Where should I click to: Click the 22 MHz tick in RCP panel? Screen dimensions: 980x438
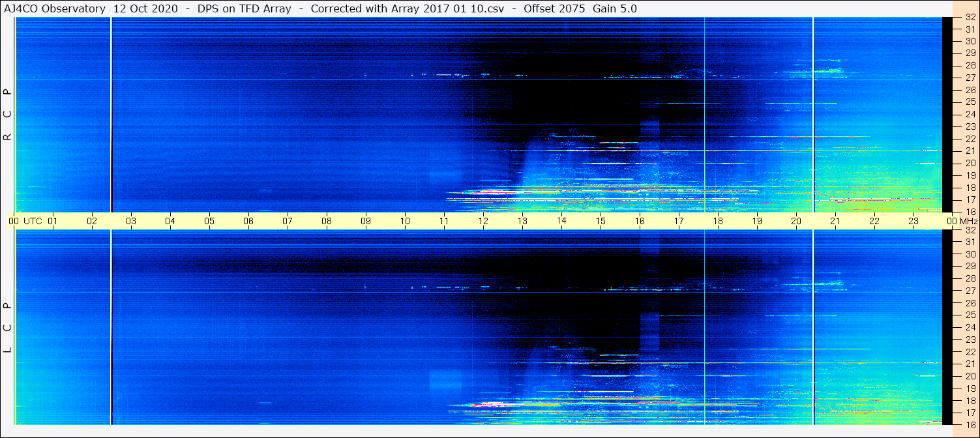click(970, 138)
